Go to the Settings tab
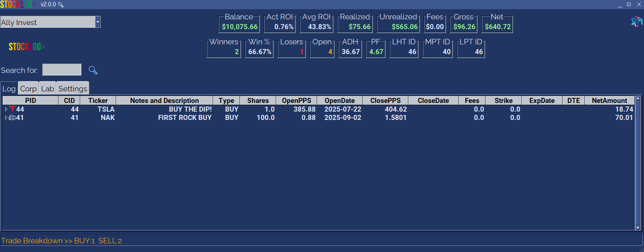The image size is (644, 252). click(x=73, y=89)
